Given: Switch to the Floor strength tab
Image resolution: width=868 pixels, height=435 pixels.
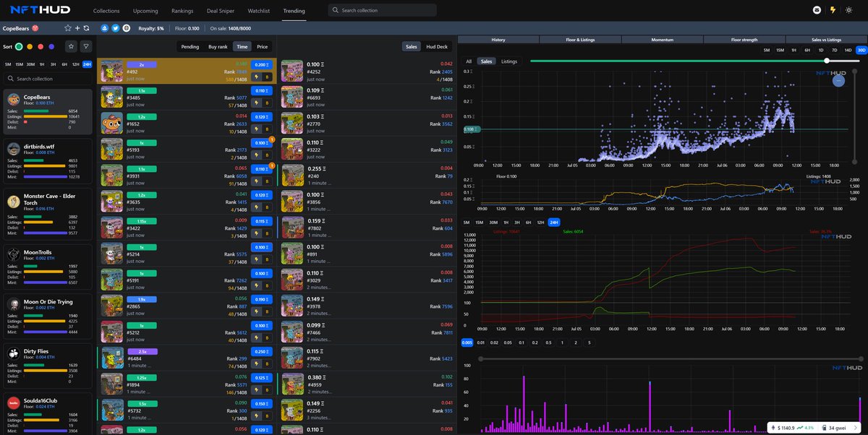Looking at the screenshot, I should [x=744, y=40].
